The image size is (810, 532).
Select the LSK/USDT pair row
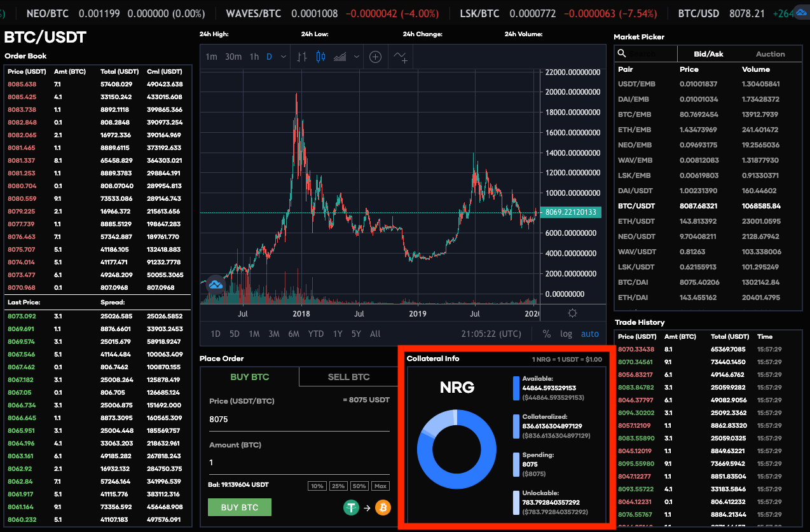[x=708, y=267]
